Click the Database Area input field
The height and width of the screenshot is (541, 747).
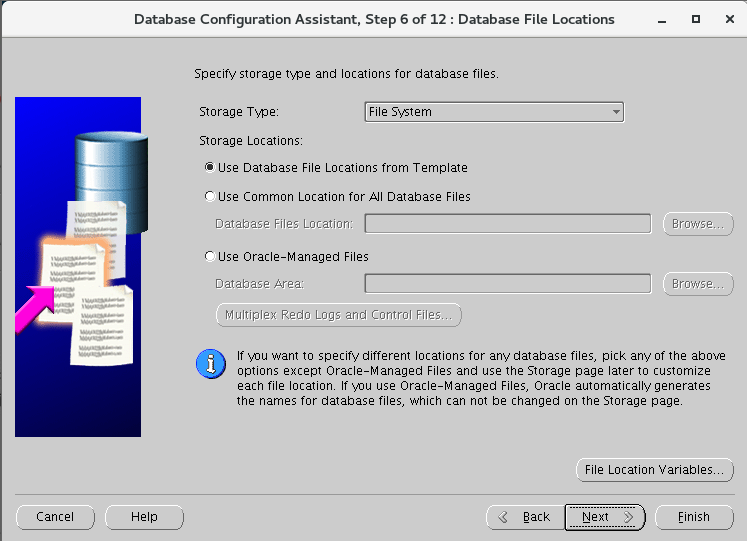[x=508, y=283]
